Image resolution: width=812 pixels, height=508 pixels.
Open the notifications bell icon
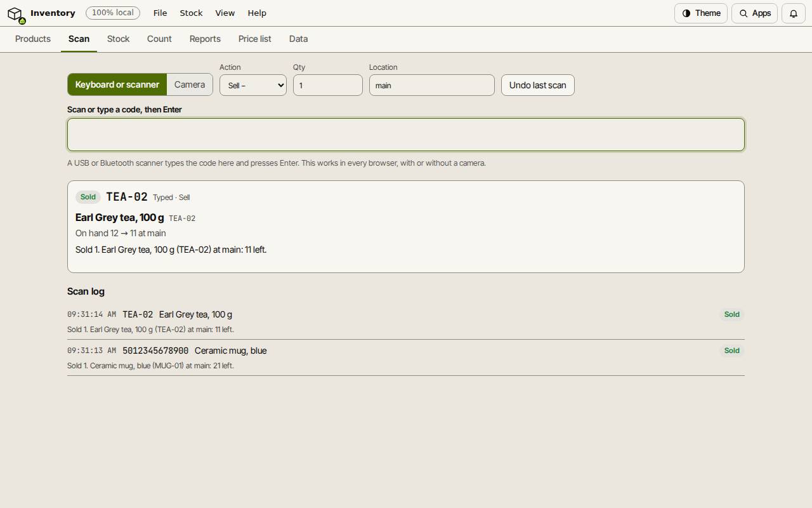coord(794,13)
